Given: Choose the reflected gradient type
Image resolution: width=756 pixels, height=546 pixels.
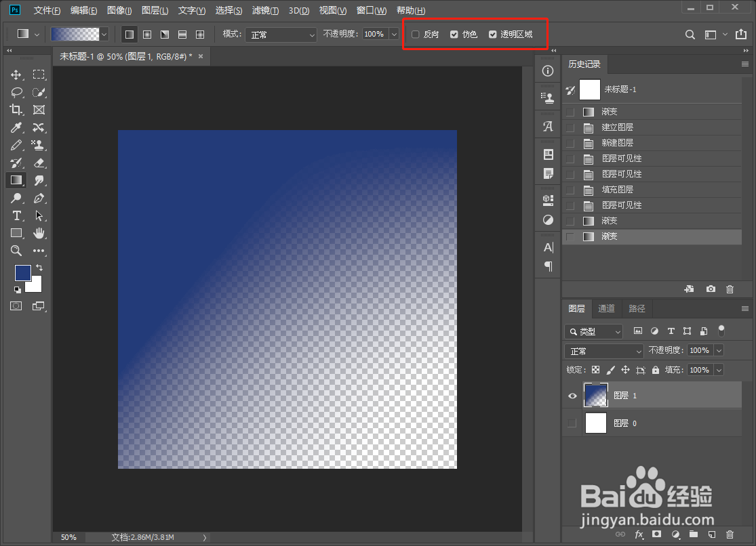Looking at the screenshot, I should pos(182,35).
